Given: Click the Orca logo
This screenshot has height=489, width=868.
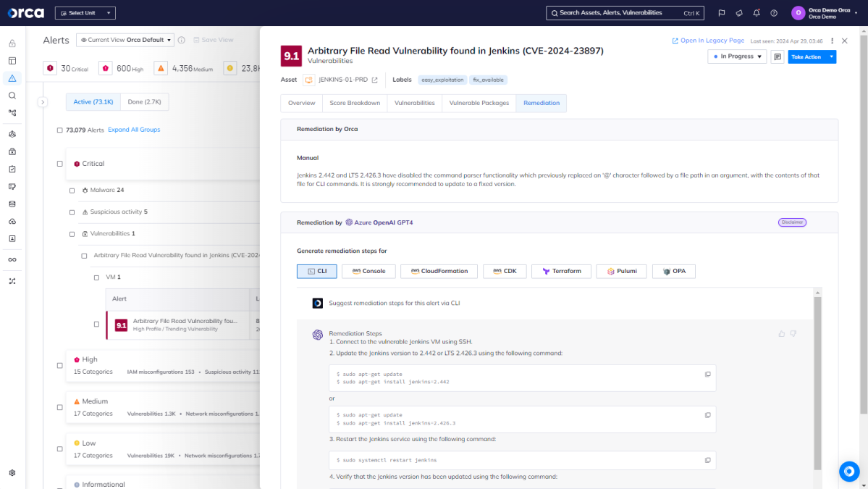Looking at the screenshot, I should (25, 13).
